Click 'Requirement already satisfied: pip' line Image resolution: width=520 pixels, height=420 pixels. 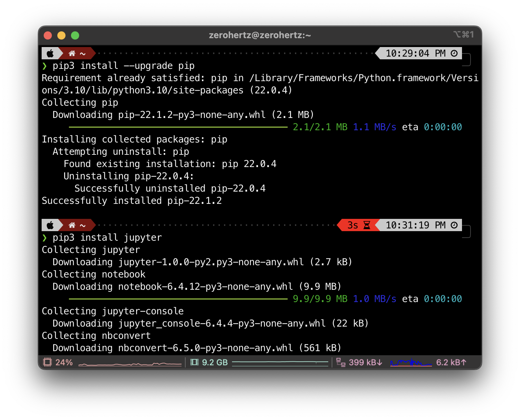point(260,84)
